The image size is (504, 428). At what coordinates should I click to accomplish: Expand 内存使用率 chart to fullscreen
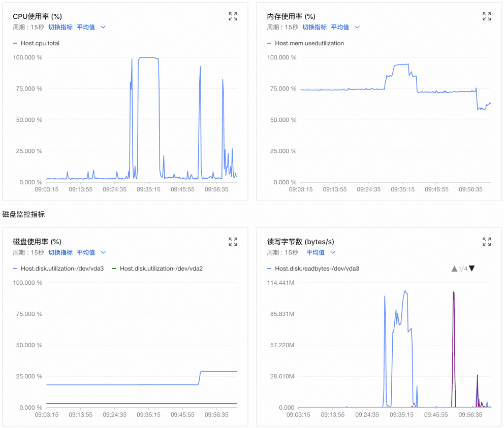click(x=487, y=16)
